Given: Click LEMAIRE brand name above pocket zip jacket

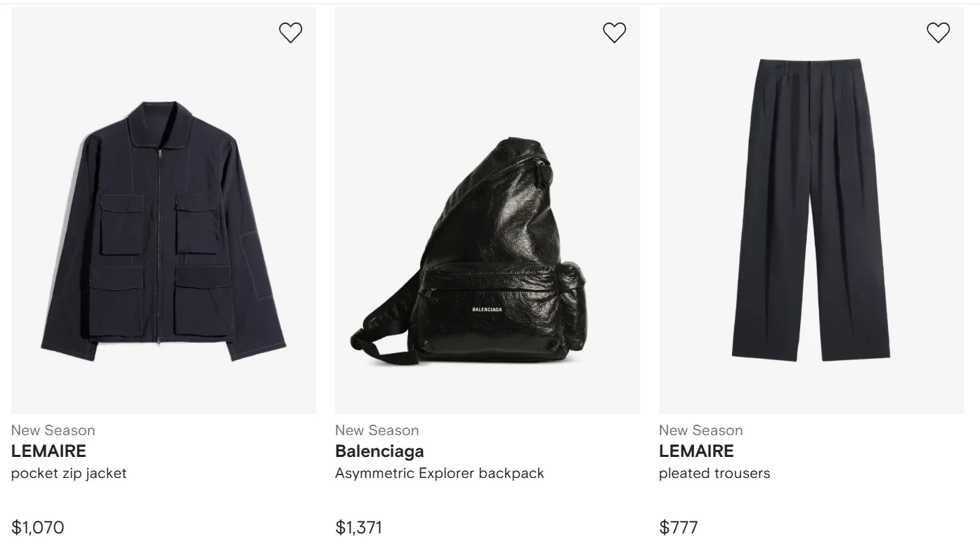Looking at the screenshot, I should (48, 451).
